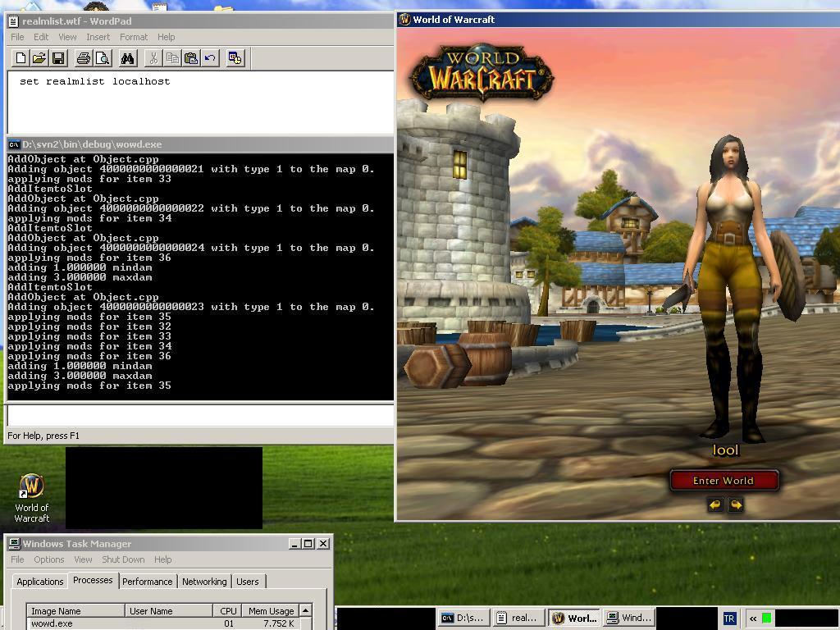Undo the last action with the Undo arrow

pyautogui.click(x=209, y=58)
